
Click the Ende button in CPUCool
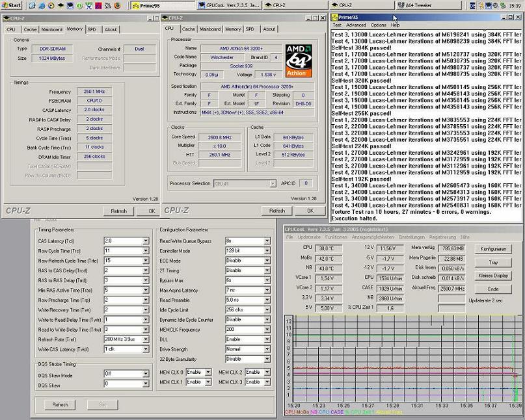pos(493,289)
